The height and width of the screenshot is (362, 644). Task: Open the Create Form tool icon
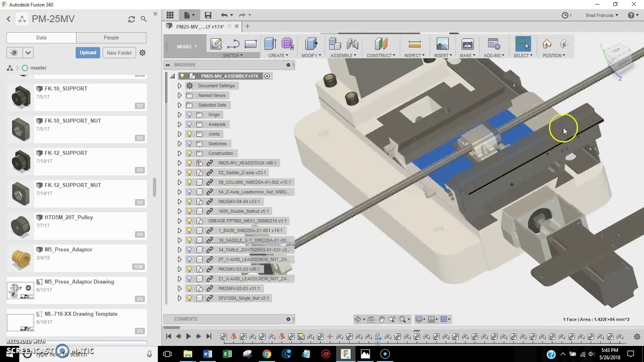287,44
